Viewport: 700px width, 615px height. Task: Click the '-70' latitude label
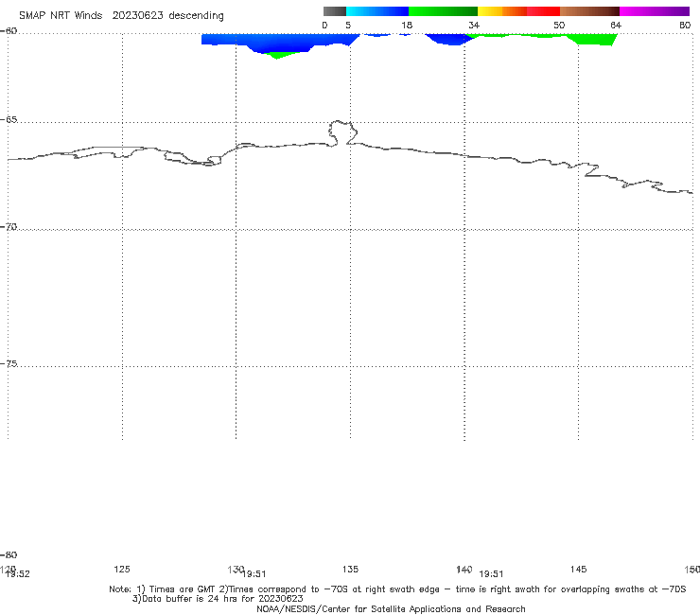coord(9,227)
